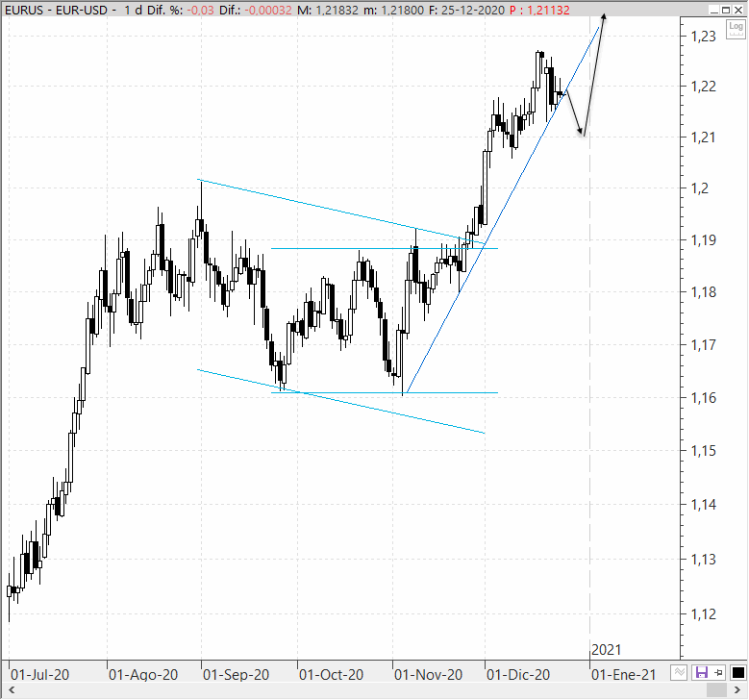
Task: Click the 1,13 price axis label
Action: tap(704, 559)
